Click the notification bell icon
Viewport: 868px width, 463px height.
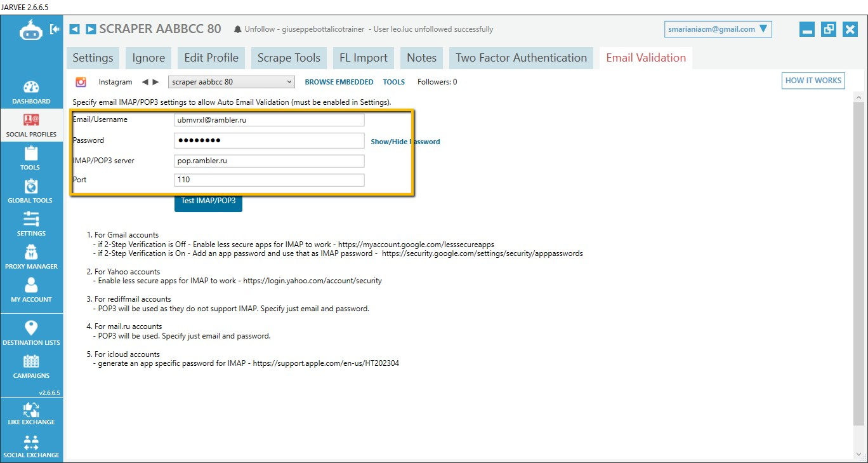tap(237, 29)
